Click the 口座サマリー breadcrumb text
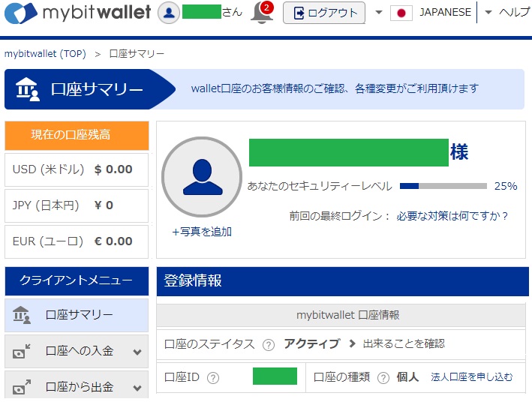Image resolution: width=532 pixels, height=402 pixels. click(x=137, y=53)
